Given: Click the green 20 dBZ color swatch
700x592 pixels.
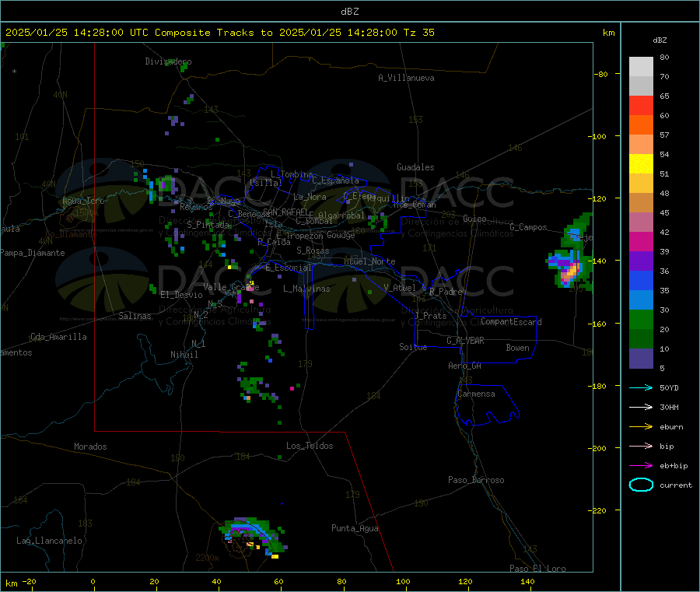Looking at the screenshot, I should 641,319.
